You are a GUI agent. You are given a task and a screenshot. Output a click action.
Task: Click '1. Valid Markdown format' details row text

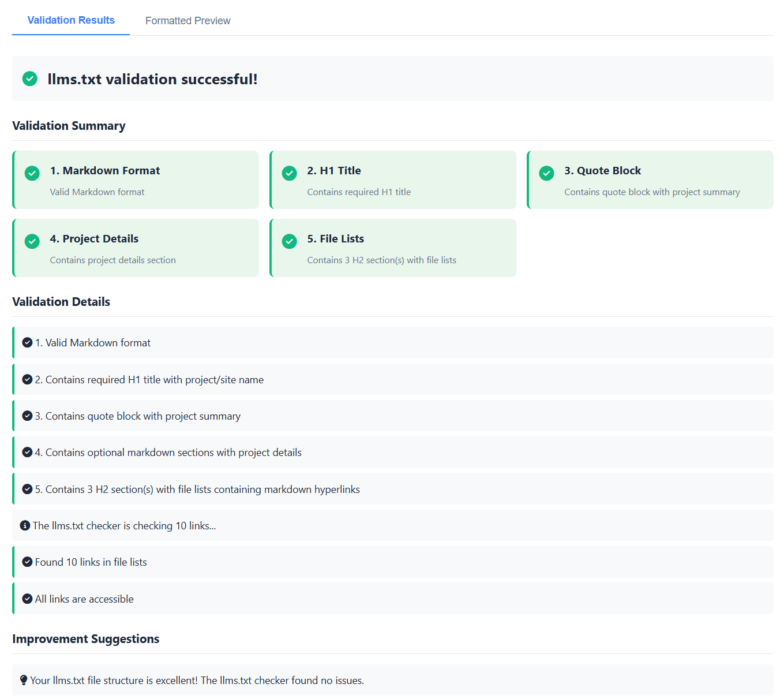(92, 342)
